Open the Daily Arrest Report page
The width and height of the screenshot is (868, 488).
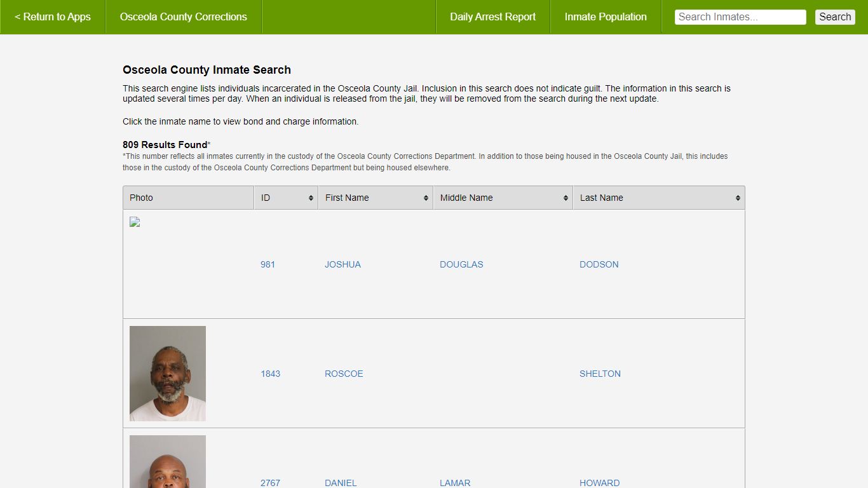click(492, 17)
